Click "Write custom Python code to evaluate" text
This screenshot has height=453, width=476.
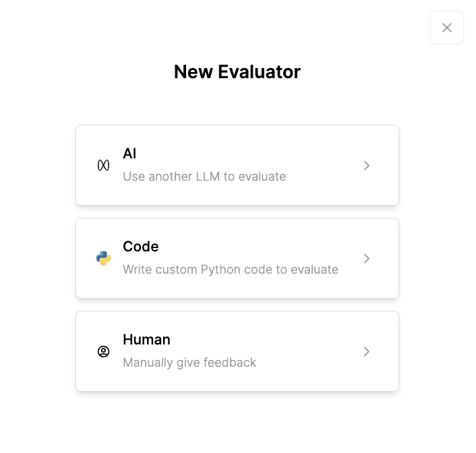[x=231, y=270]
